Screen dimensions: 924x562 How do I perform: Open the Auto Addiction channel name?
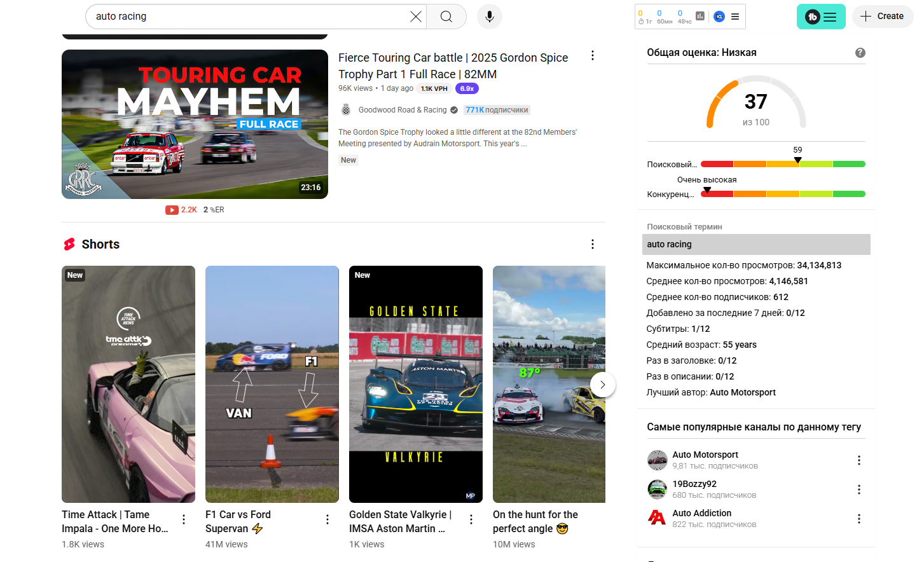click(x=702, y=513)
